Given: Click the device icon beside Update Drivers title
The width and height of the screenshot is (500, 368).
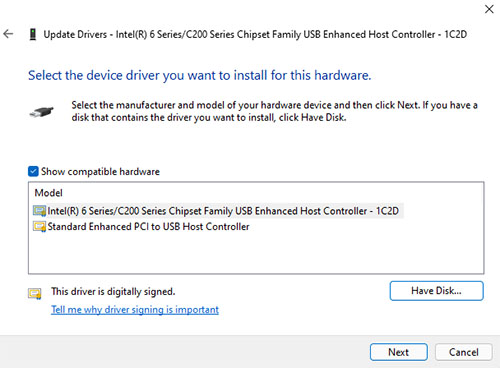Looking at the screenshot, I should [x=33, y=34].
